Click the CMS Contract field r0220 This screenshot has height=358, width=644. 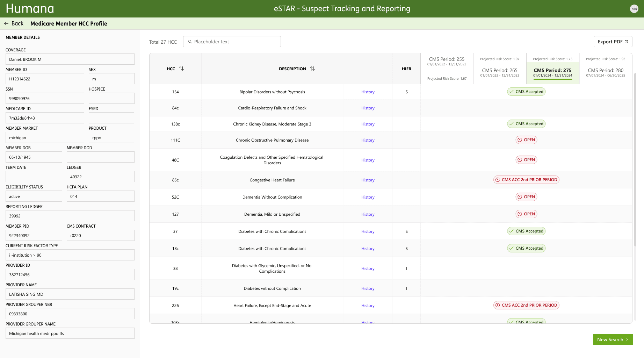pos(101,235)
